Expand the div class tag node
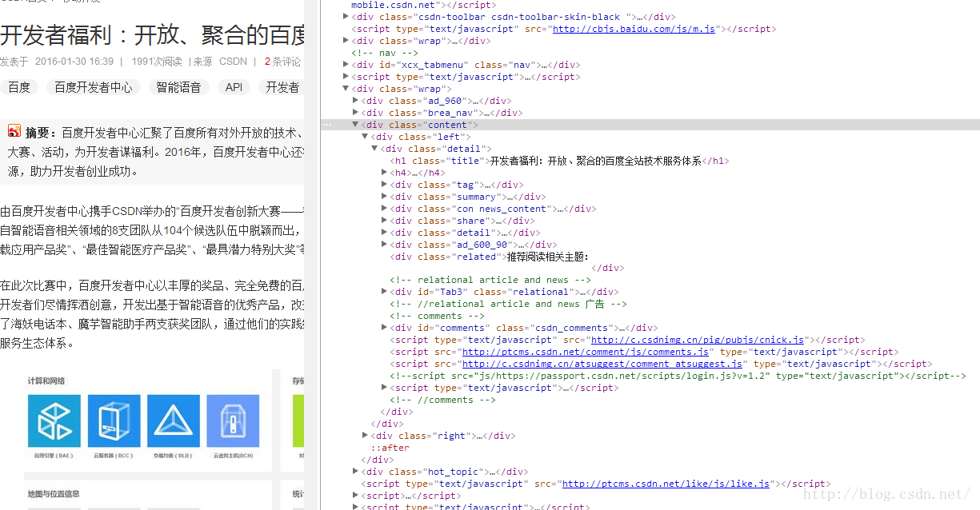This screenshot has height=510, width=980. [385, 185]
